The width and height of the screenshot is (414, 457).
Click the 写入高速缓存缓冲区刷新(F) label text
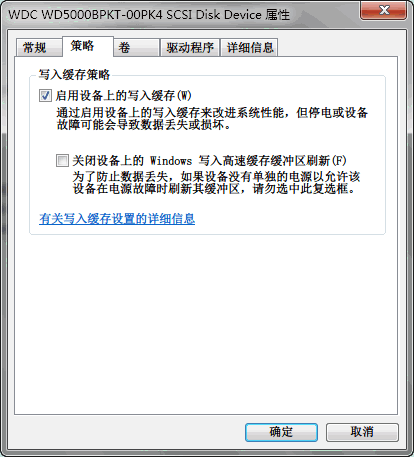272,161
